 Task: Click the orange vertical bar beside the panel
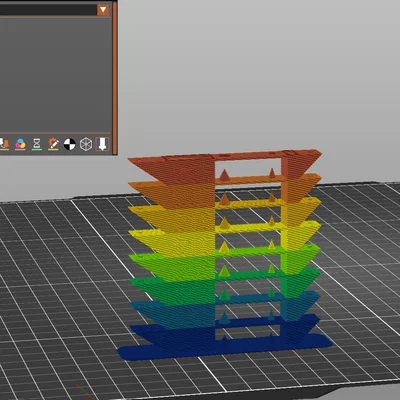point(115,77)
